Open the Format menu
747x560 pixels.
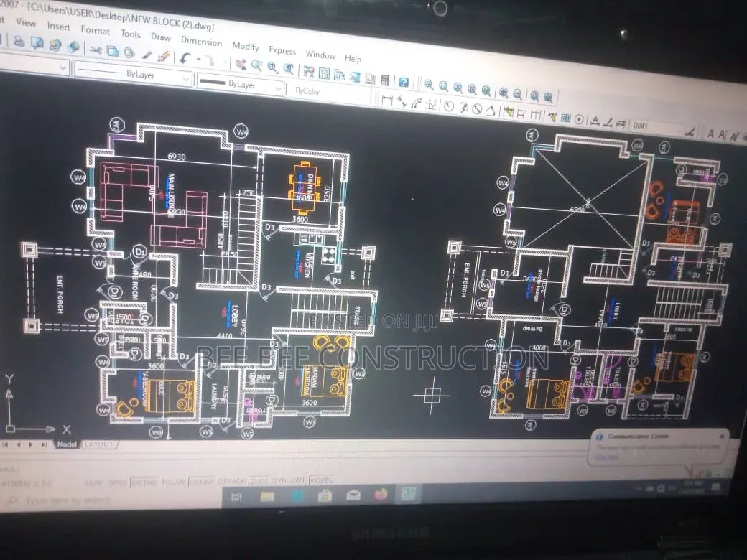(95, 30)
